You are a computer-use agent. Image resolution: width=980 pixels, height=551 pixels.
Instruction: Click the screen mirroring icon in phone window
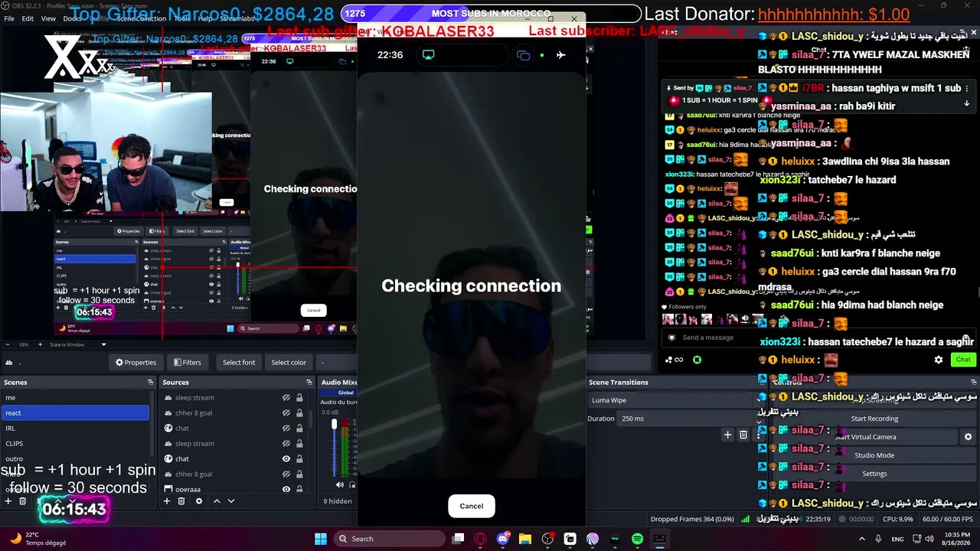pyautogui.click(x=429, y=55)
